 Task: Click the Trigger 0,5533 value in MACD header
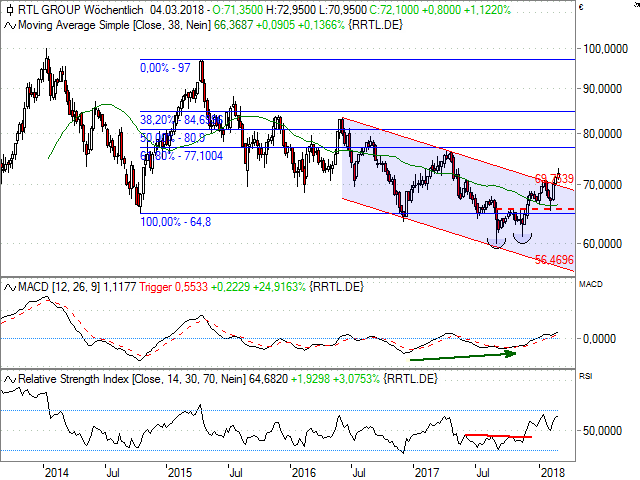[x=173, y=287]
